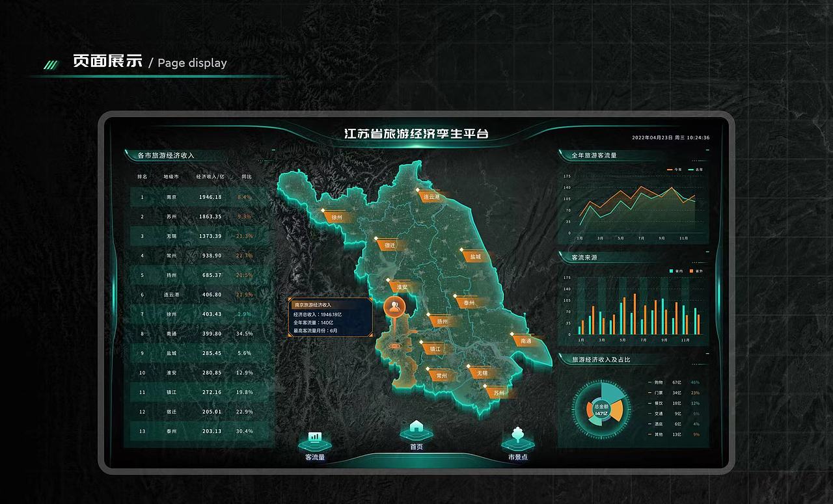This screenshot has height=504, width=833.
Task: Select the 南通 marker on the map
Action: 525,341
